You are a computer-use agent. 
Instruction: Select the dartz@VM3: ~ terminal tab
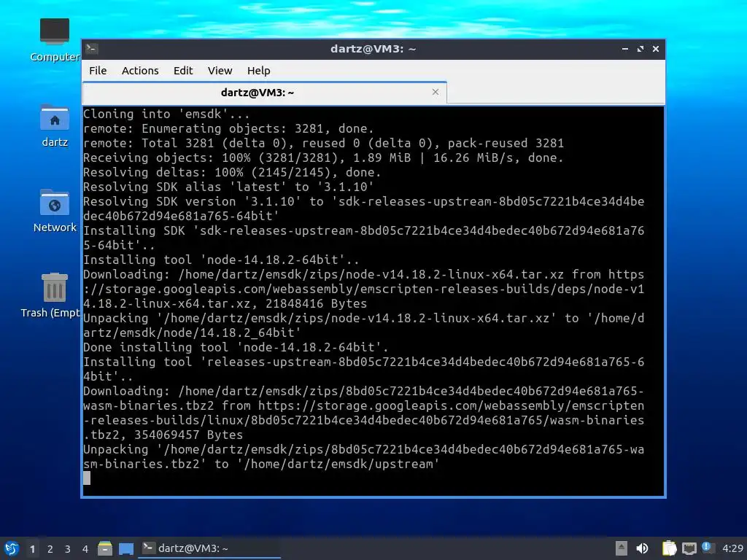click(264, 93)
